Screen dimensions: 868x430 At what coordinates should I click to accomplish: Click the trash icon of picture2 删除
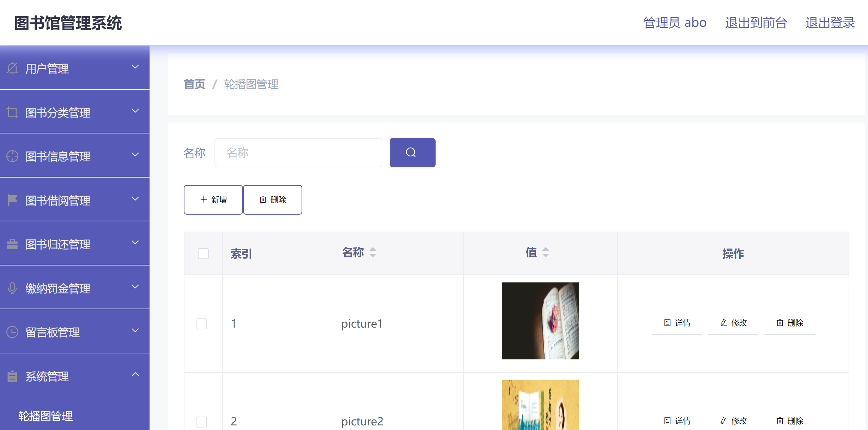point(780,421)
